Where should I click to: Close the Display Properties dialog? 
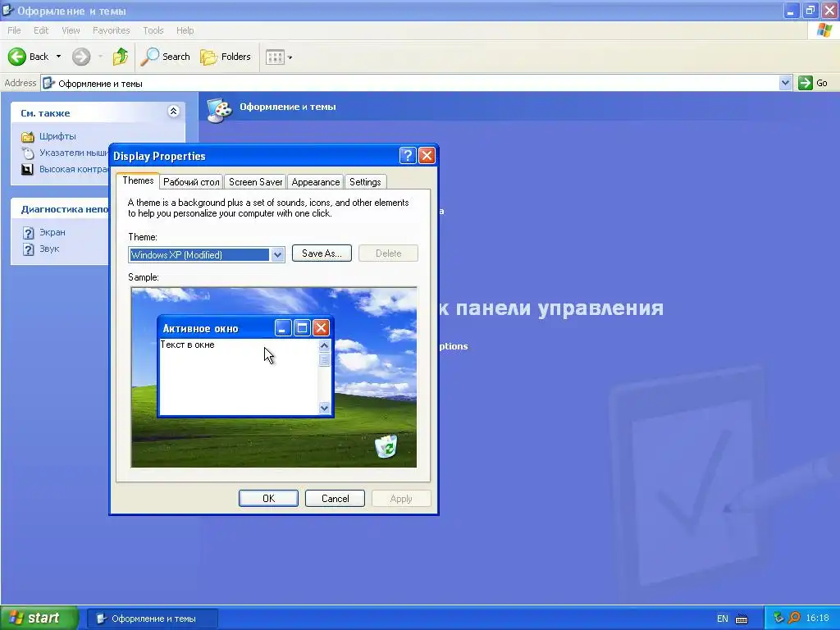(427, 155)
